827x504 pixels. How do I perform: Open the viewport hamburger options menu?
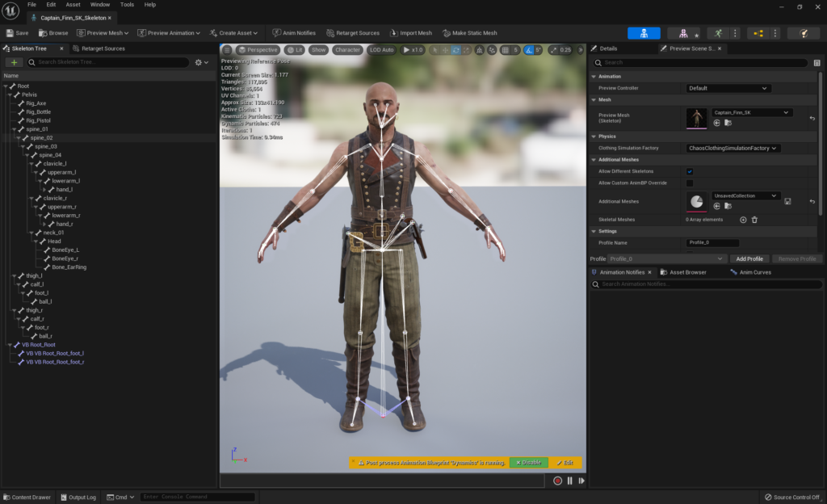228,50
